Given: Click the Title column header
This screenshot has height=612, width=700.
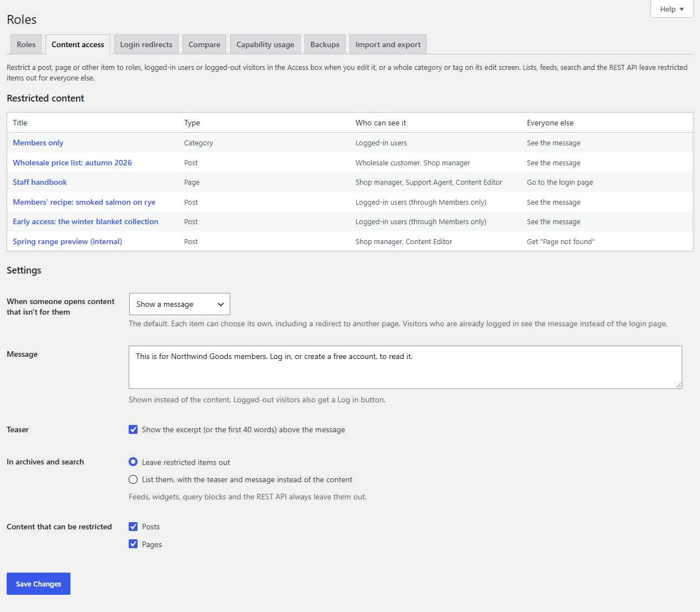Looking at the screenshot, I should (20, 123).
